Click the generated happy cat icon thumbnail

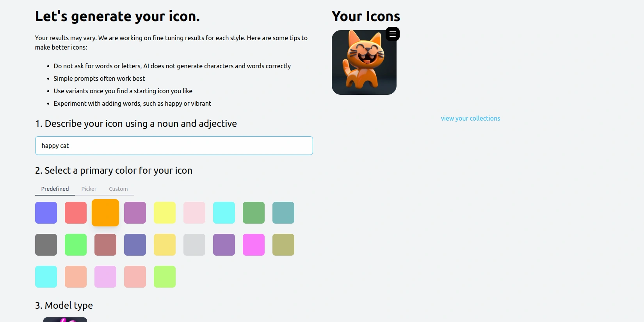(364, 62)
